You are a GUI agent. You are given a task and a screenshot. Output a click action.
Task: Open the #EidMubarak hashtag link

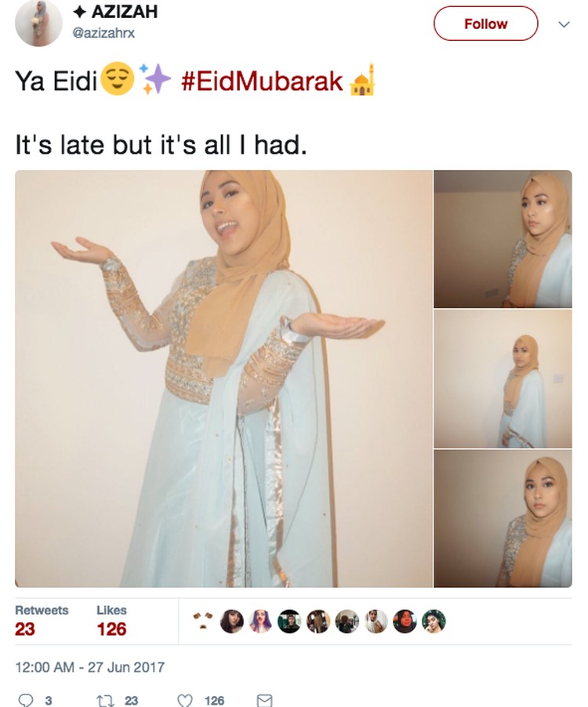pos(262,82)
